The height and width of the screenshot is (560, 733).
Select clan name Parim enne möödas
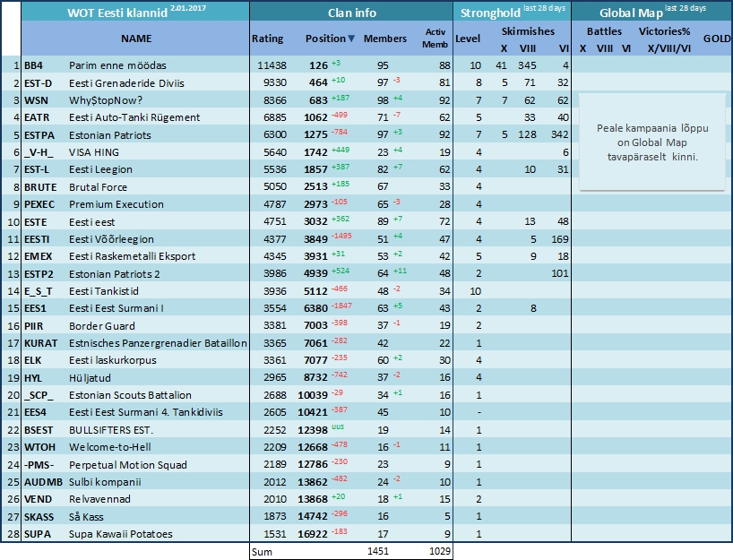pyautogui.click(x=117, y=65)
